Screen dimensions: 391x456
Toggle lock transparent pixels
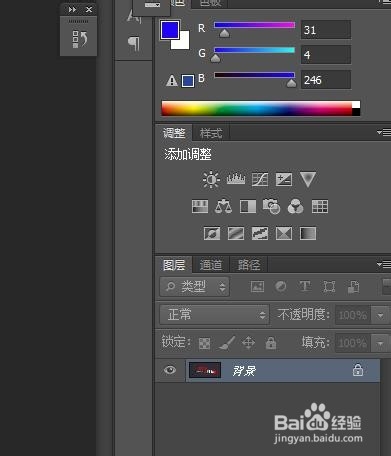pyautogui.click(x=204, y=343)
